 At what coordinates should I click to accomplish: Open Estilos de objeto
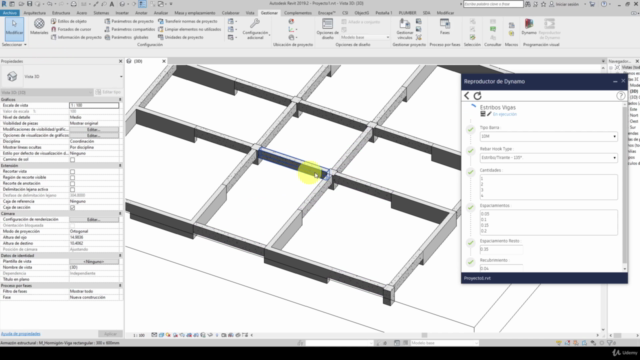[x=69, y=21]
